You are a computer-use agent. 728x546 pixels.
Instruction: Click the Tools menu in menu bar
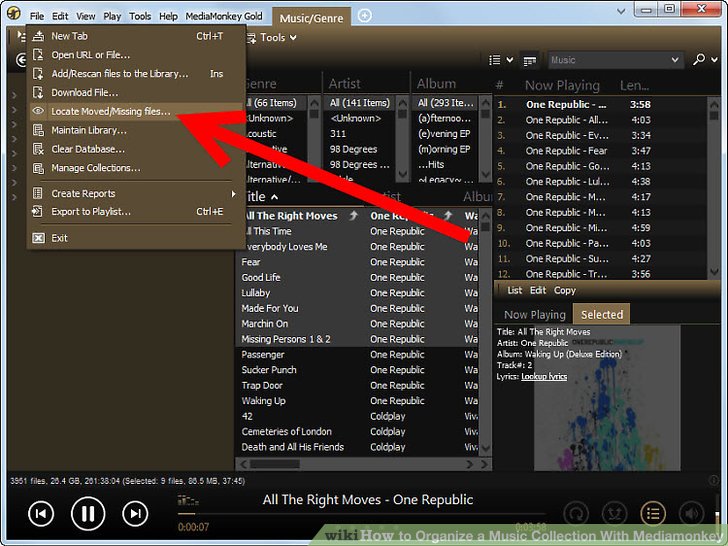pyautogui.click(x=140, y=16)
